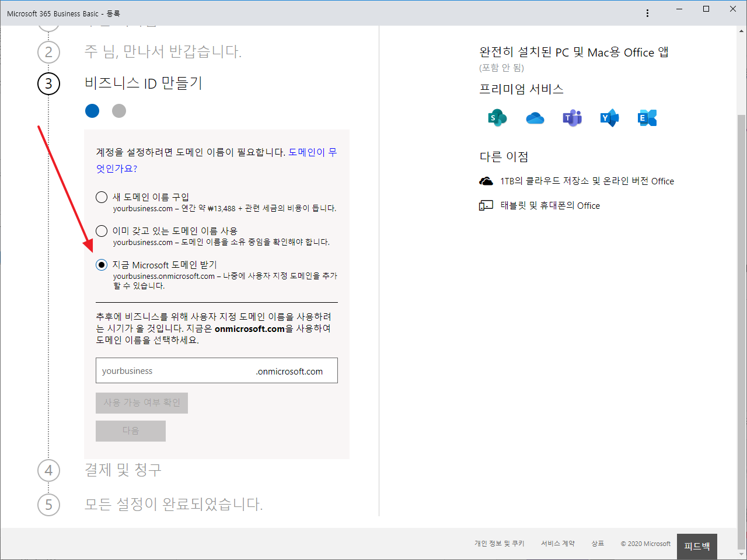Click '.onmicrosoft.com' suffix text

(x=289, y=372)
